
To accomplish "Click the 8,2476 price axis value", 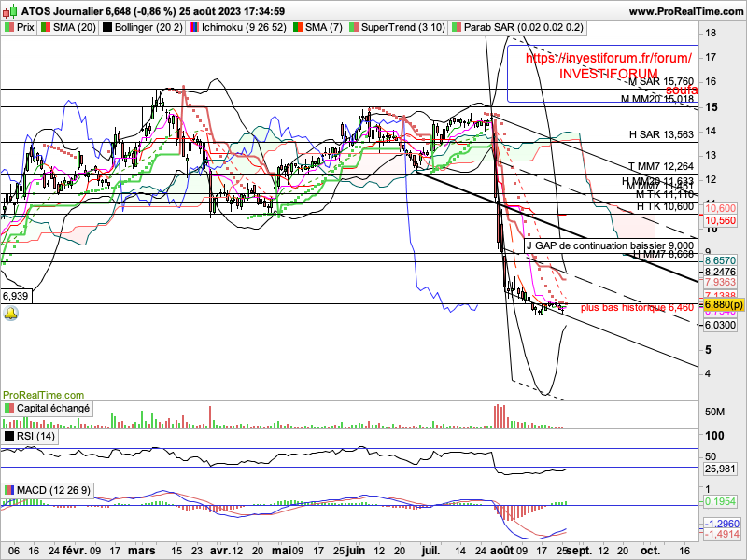I will 720,272.
